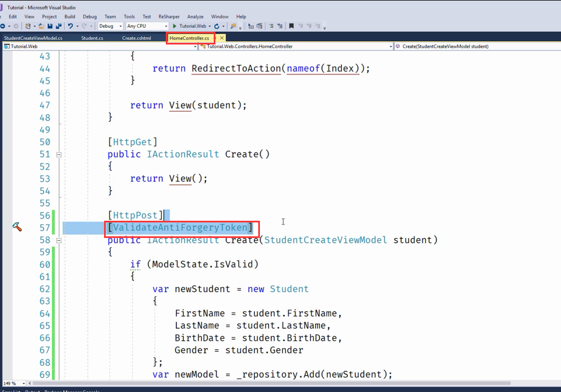
Task: Click the ReSharper hammer quick-action icon
Action: pos(17,227)
